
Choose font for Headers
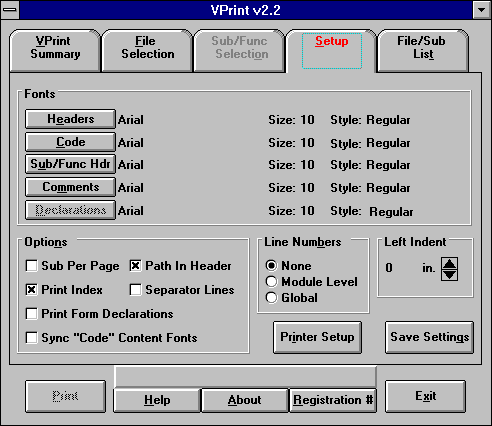click(70, 119)
